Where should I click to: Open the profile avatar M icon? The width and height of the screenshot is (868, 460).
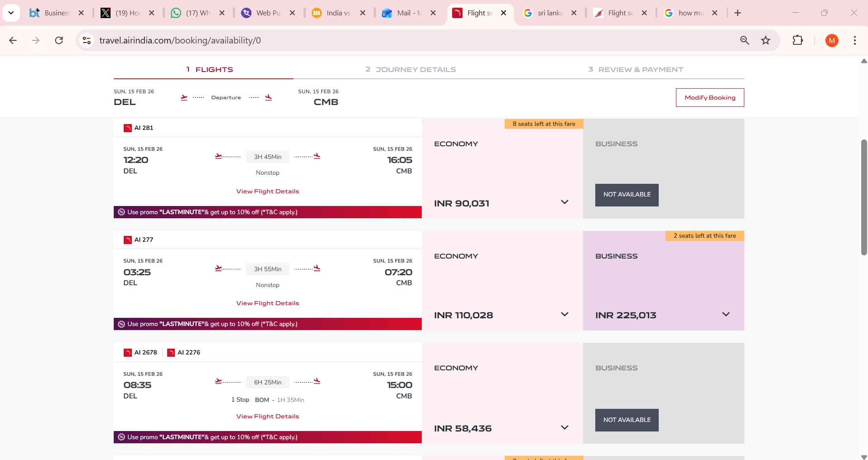tap(832, 40)
